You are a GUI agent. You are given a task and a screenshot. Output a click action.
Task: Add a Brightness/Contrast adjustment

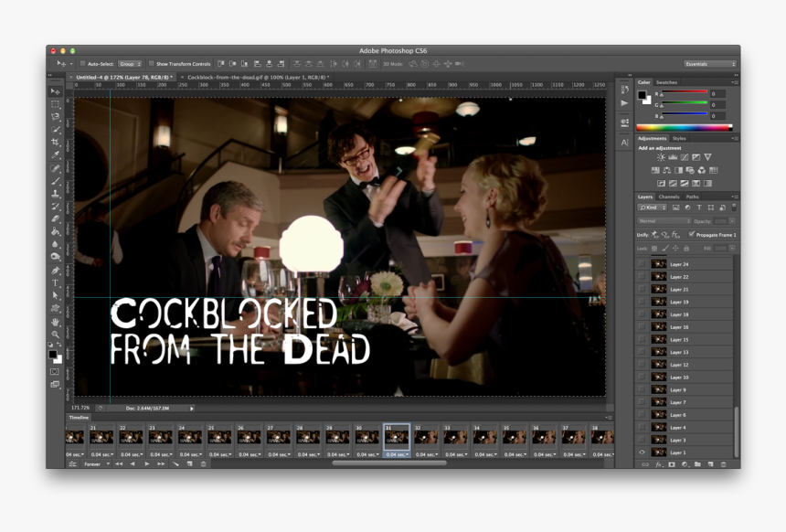click(x=661, y=157)
